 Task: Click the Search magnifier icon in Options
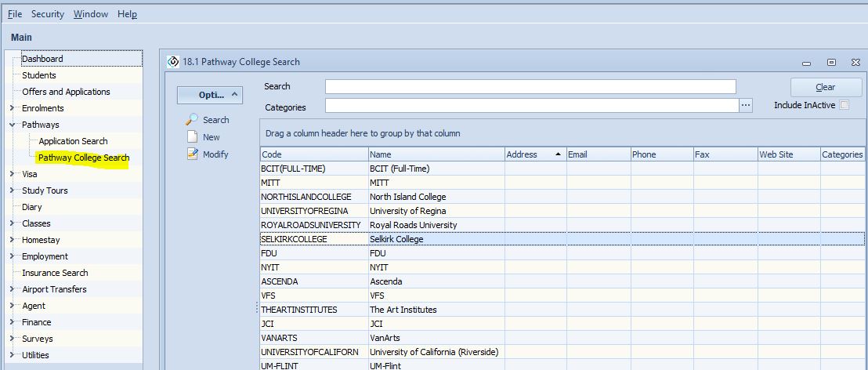point(192,120)
